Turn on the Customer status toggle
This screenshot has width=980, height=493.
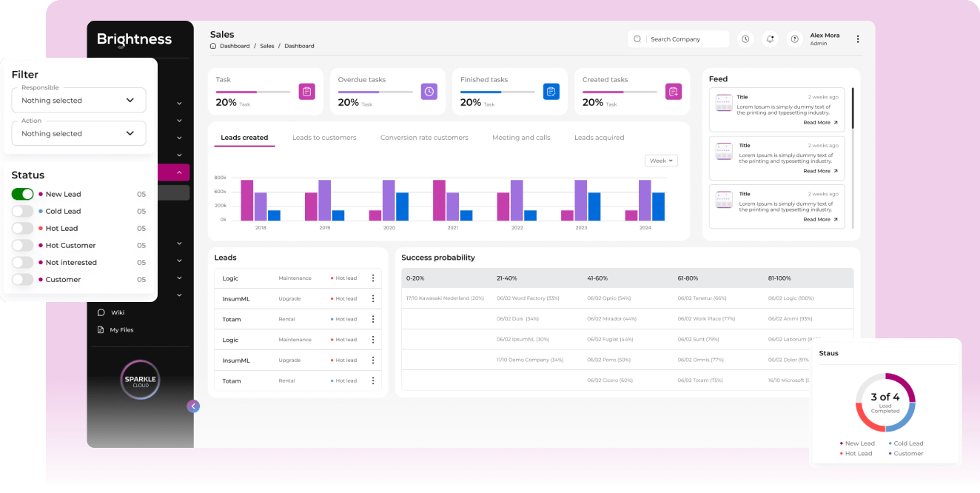pos(22,279)
